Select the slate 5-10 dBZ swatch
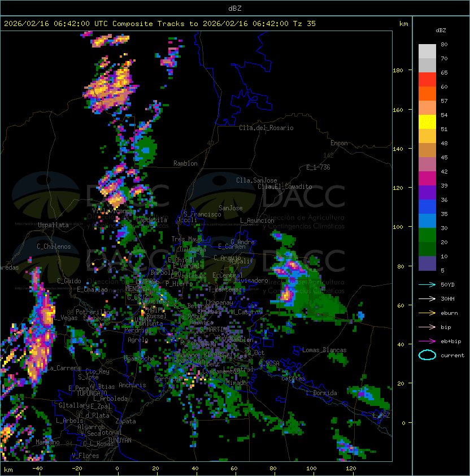470x476 pixels. (x=427, y=263)
